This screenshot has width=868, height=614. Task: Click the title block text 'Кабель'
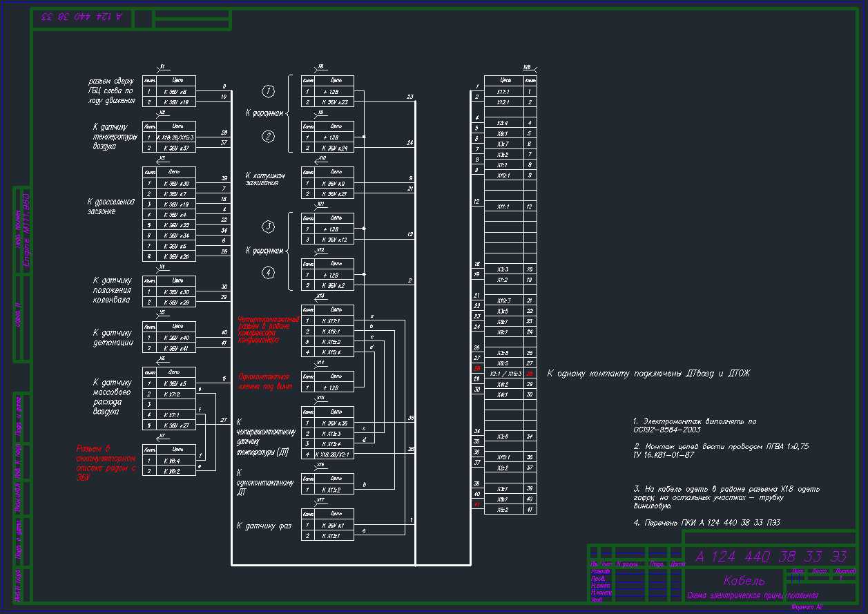pos(744,579)
